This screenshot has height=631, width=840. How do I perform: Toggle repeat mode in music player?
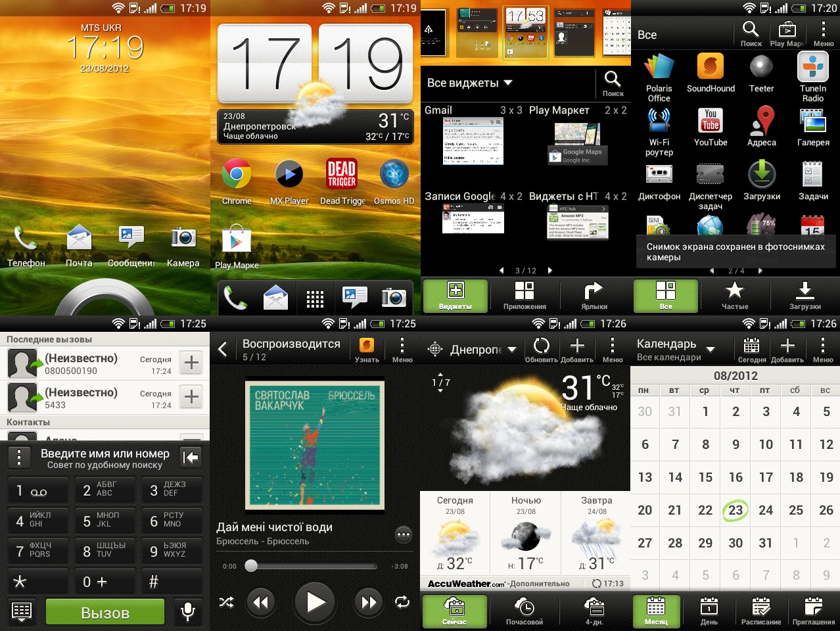402,601
